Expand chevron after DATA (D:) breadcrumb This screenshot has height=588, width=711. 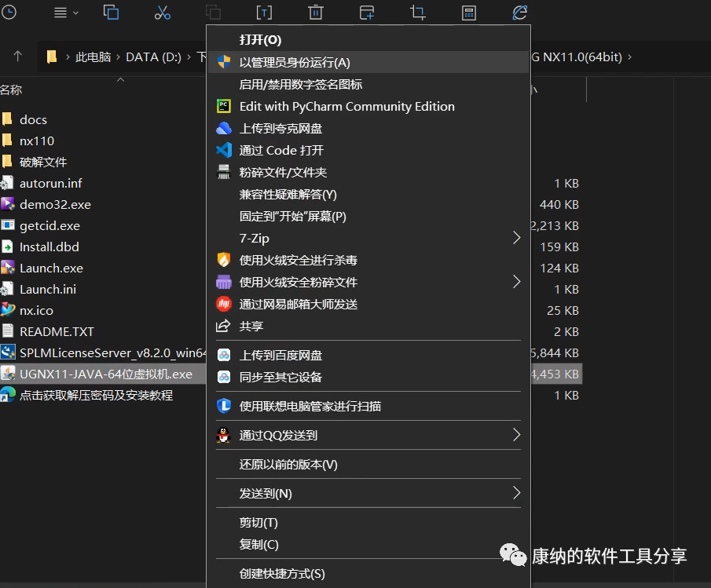189,57
